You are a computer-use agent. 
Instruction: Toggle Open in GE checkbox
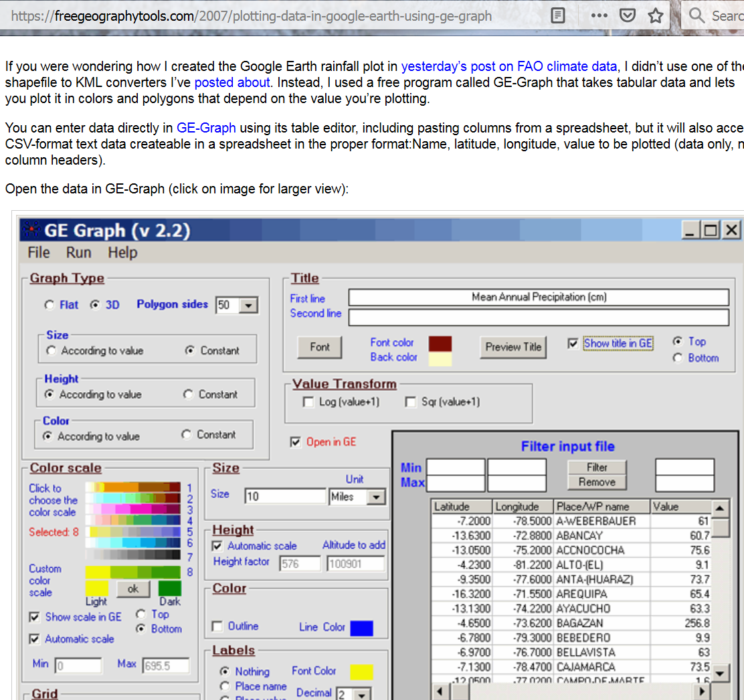coord(295,442)
